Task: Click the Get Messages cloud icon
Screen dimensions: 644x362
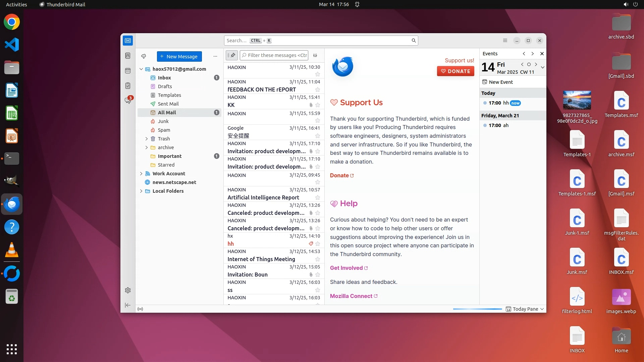Action: tap(144, 56)
